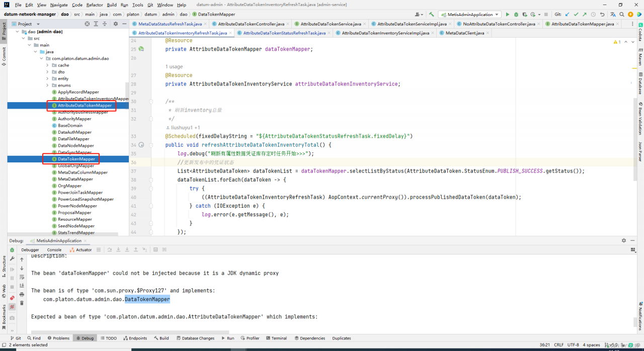Collapse all nodes in Project panel
This screenshot has height=351, width=644.
(104, 24)
